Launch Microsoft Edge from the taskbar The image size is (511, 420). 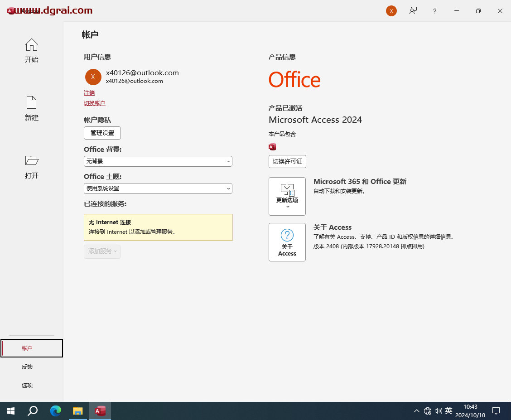[55, 411]
